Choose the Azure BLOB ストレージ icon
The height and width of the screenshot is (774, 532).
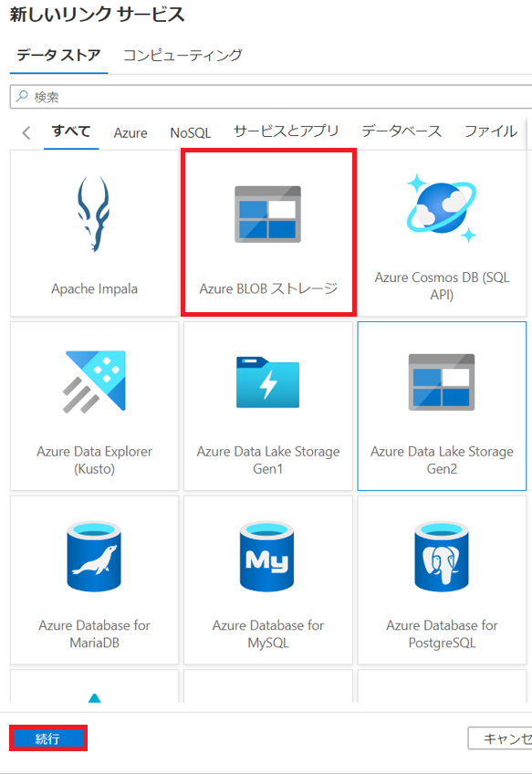point(268,214)
